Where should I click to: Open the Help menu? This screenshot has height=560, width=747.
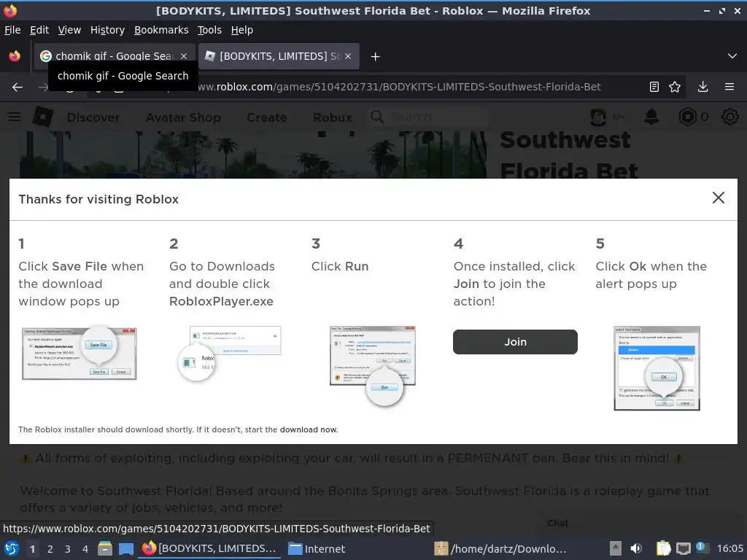click(242, 30)
